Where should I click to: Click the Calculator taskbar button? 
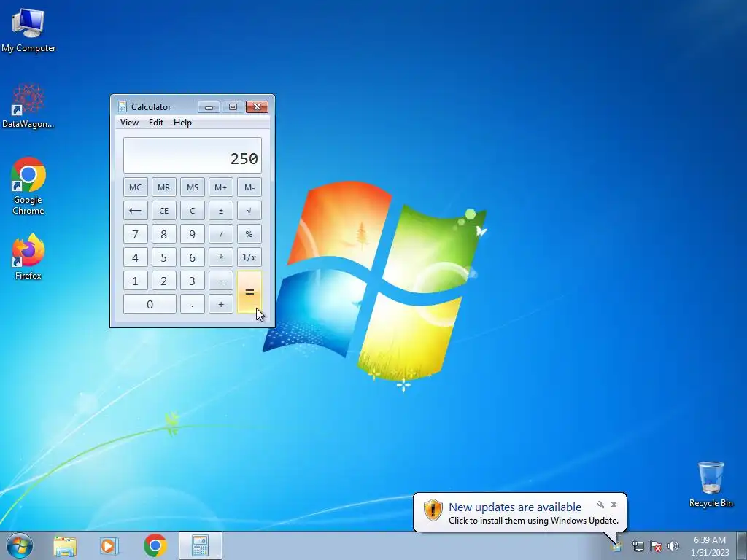201,545
